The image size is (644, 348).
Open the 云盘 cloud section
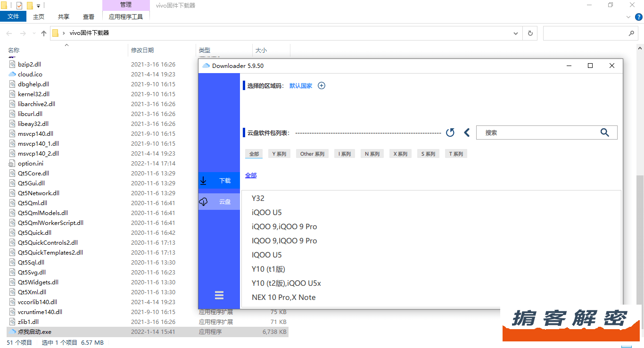(x=219, y=201)
